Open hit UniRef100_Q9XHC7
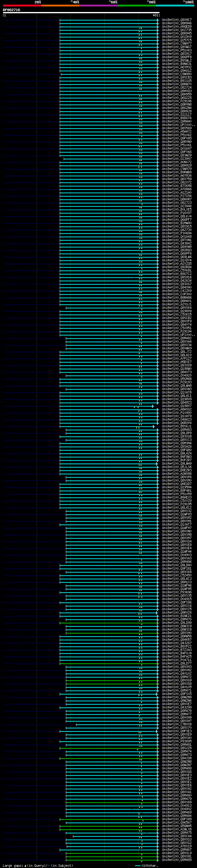Viewport: 197px width, 868px height. [x=177, y=20]
